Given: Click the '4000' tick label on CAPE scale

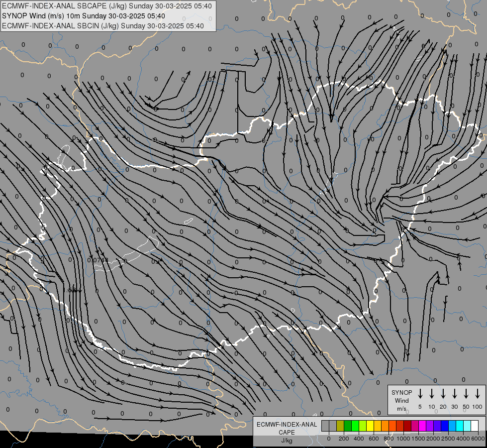Looking at the screenshot, I should pos(463,439).
